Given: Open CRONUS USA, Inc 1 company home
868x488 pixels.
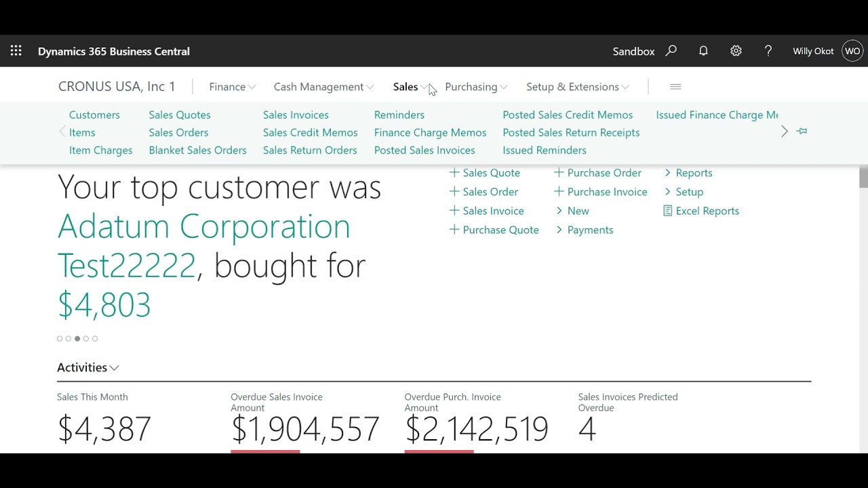Looking at the screenshot, I should [117, 87].
